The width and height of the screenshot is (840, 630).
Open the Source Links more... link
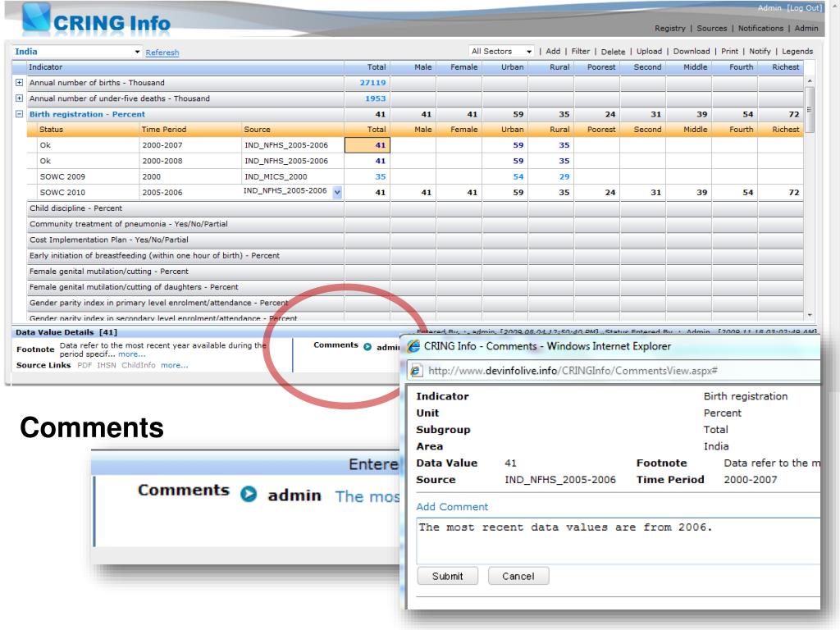pyautogui.click(x=174, y=365)
